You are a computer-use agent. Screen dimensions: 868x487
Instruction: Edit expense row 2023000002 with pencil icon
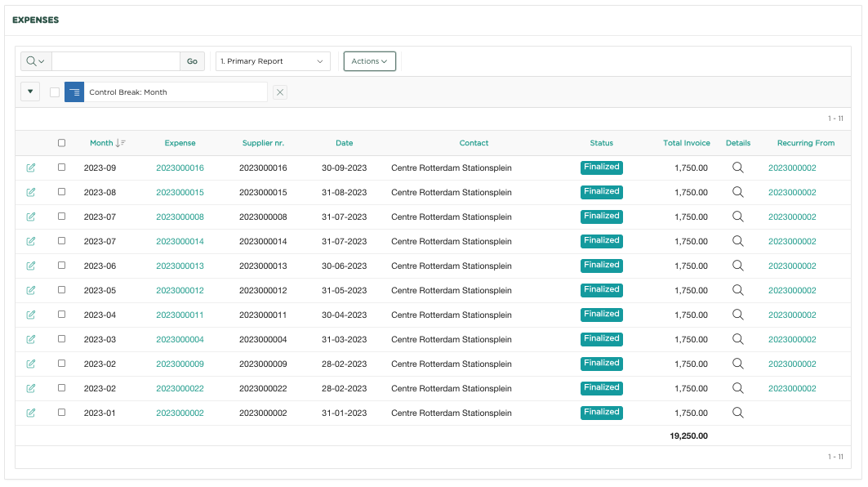pyautogui.click(x=31, y=413)
